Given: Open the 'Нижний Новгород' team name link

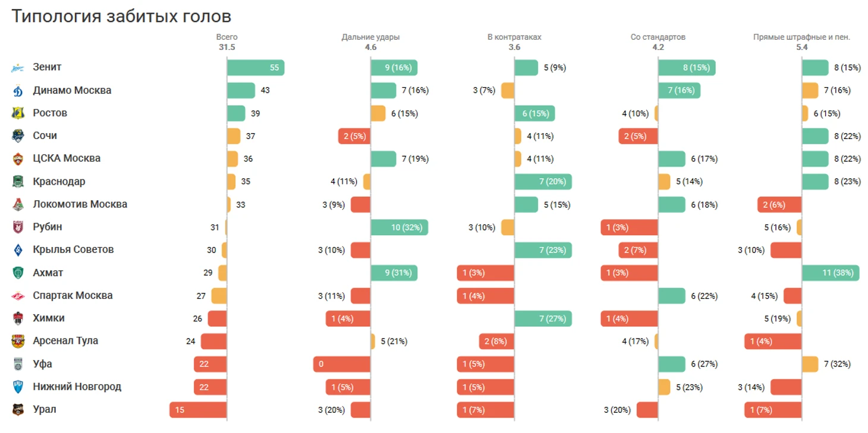Looking at the screenshot, I should (77, 387).
